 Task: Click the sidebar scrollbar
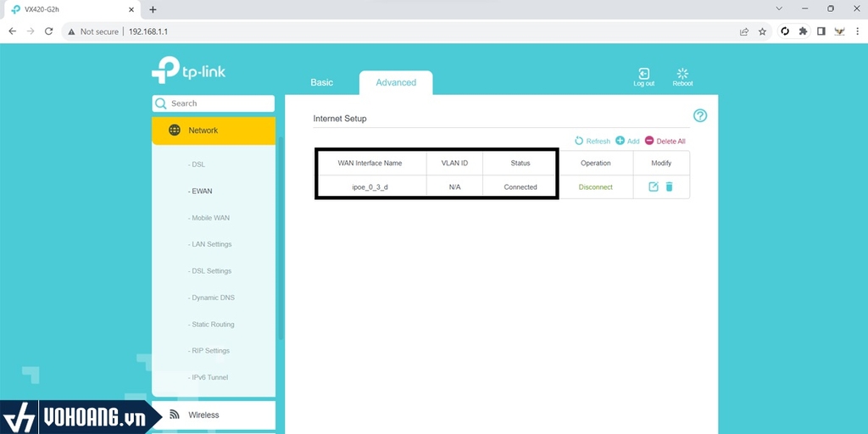(x=280, y=238)
